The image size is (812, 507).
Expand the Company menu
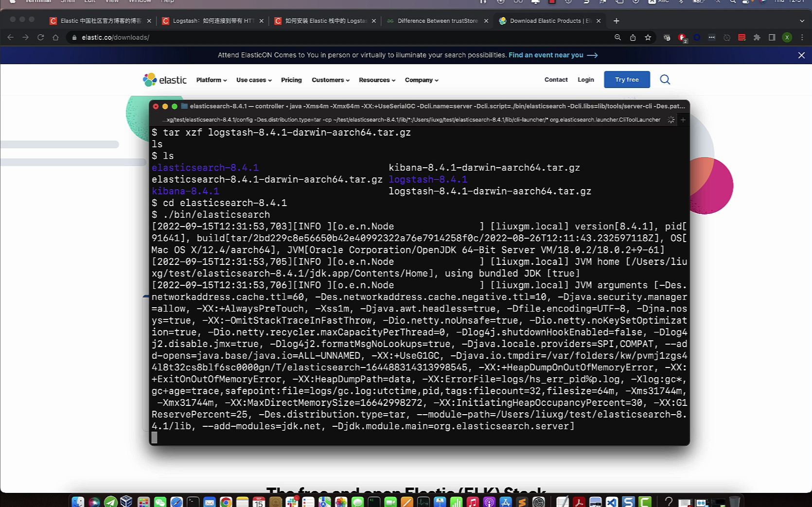click(422, 80)
